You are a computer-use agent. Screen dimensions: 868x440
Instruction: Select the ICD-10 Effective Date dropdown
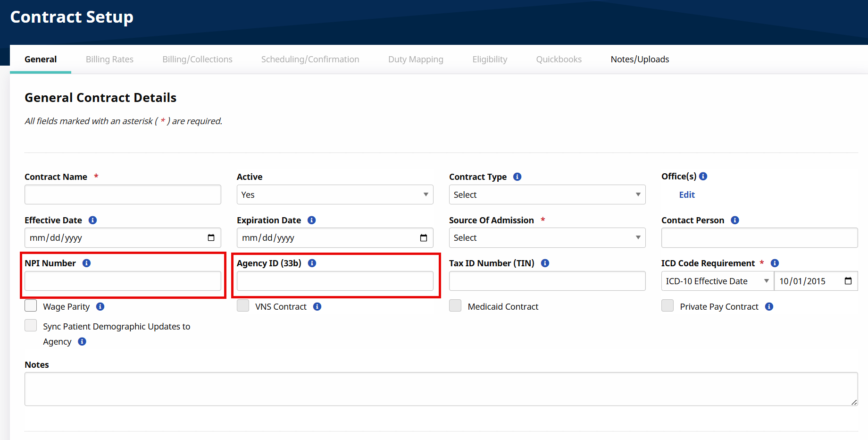(x=717, y=281)
